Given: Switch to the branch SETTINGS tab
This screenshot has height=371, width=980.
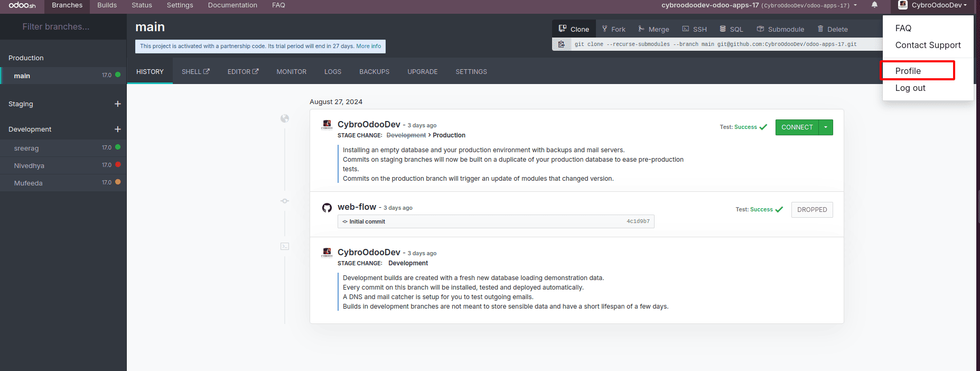Looking at the screenshot, I should pyautogui.click(x=471, y=72).
